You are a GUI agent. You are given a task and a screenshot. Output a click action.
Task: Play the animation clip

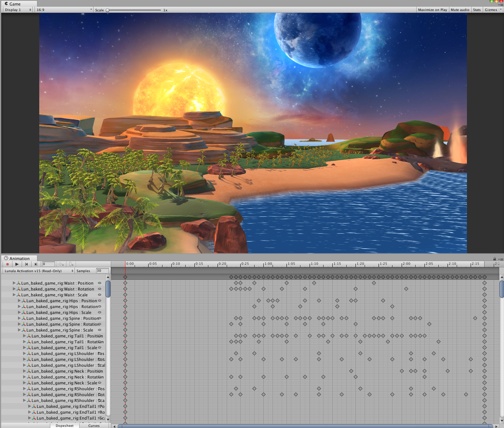17,264
